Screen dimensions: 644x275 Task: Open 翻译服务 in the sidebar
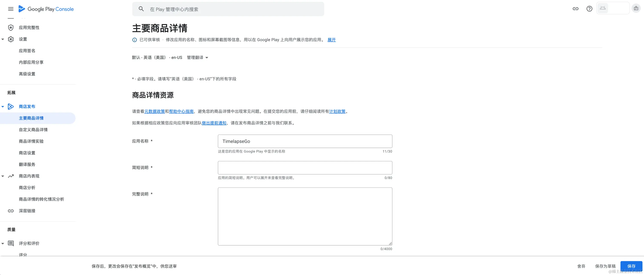[27, 164]
